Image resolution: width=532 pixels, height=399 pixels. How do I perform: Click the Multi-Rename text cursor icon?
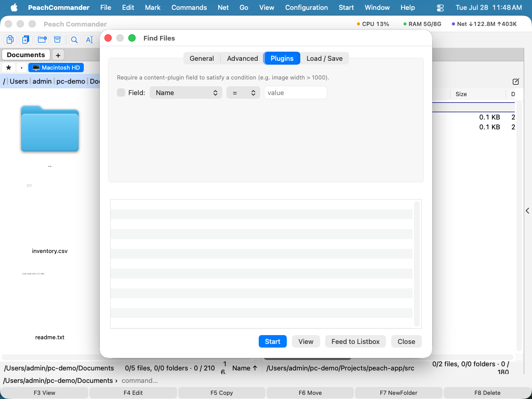pyautogui.click(x=89, y=39)
